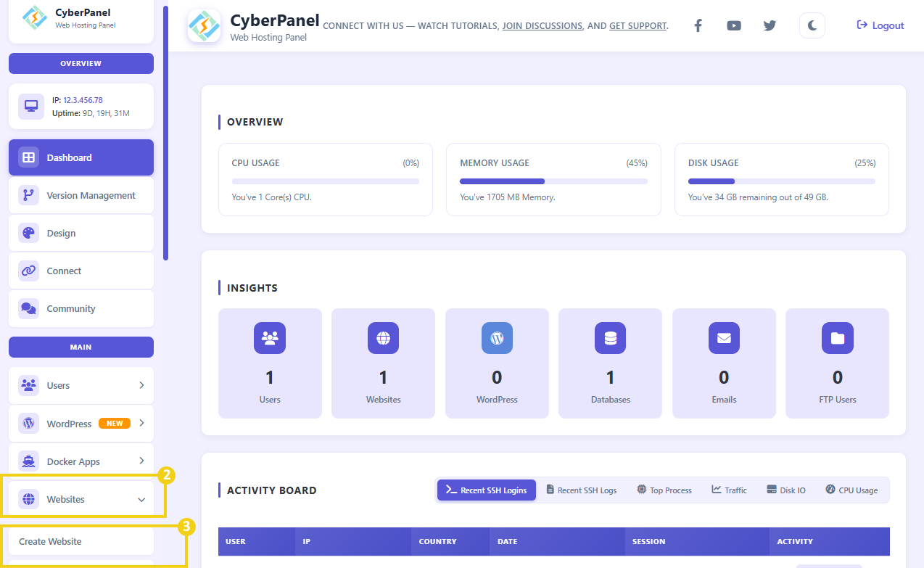The height and width of the screenshot is (568, 924).
Task: Select the Facebook icon in the header
Action: coord(697,25)
